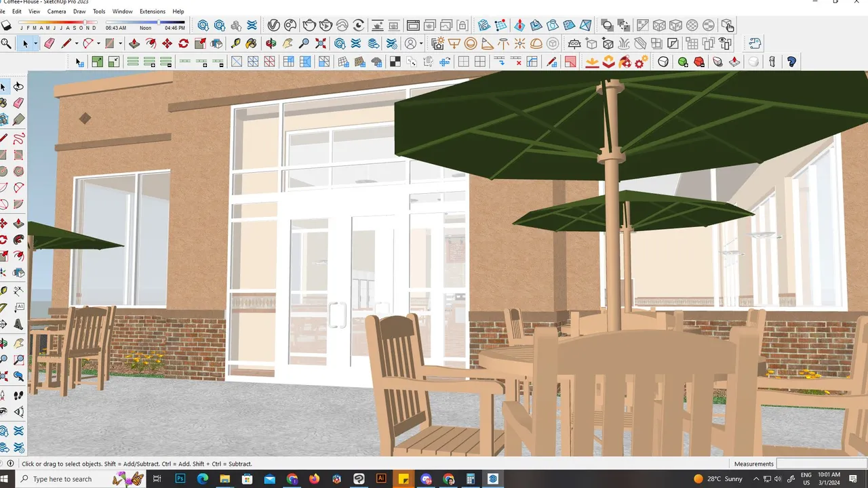
Task: Click the Share Model icon
Action: (x=219, y=25)
